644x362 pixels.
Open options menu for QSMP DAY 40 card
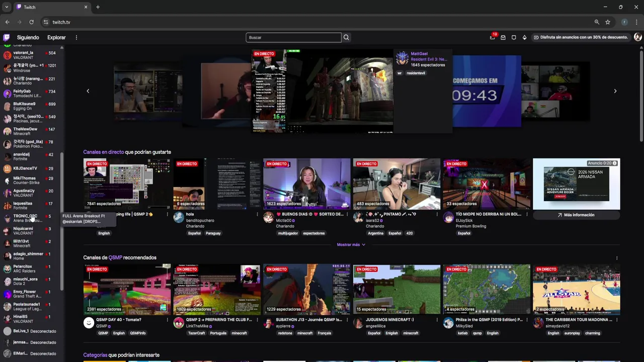coord(168,320)
